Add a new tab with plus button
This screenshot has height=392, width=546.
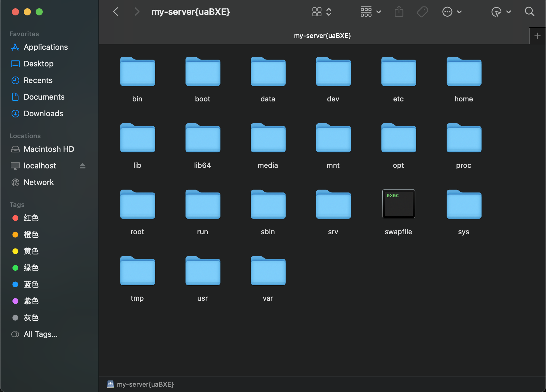coord(537,36)
